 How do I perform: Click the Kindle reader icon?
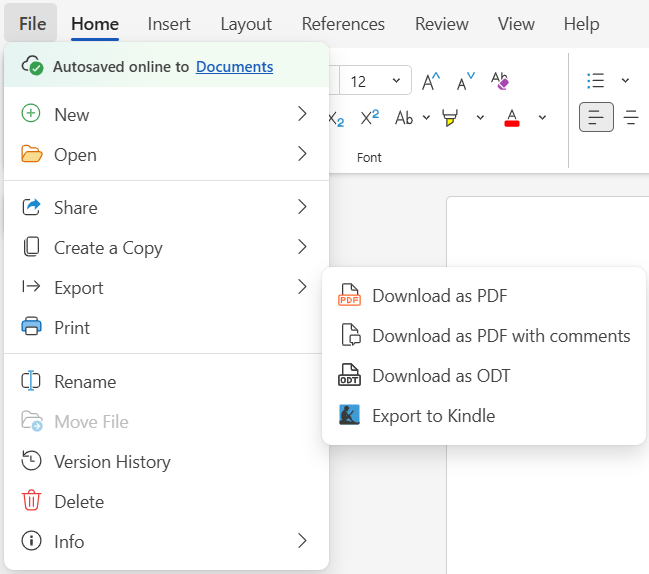click(x=349, y=415)
